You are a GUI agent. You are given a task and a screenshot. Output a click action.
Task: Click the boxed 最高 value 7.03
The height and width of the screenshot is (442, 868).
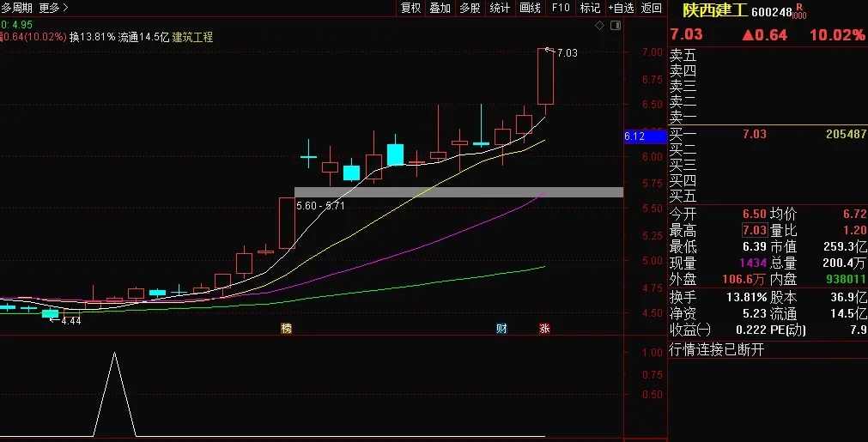click(x=755, y=230)
